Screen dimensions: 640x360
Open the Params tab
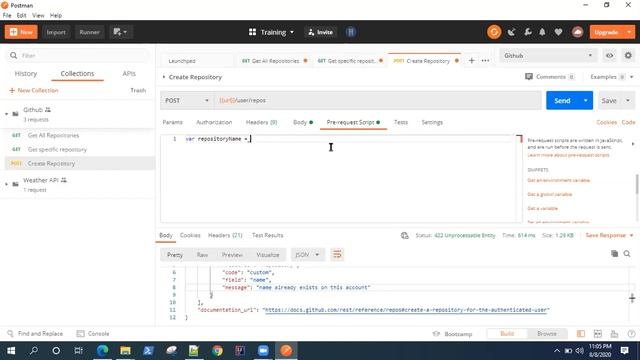click(172, 122)
